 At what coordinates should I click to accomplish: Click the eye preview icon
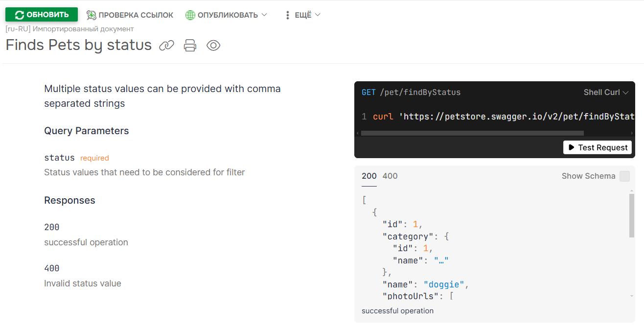point(213,46)
